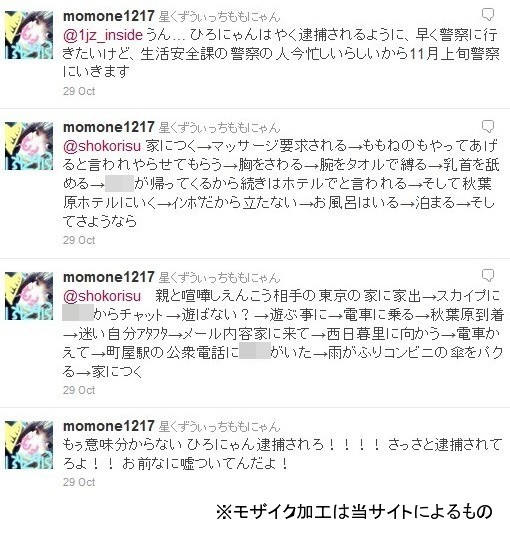510x533 pixels.
Task: Click the 29 Oct timestamp of the second tweet
Action: pyautogui.click(x=79, y=240)
